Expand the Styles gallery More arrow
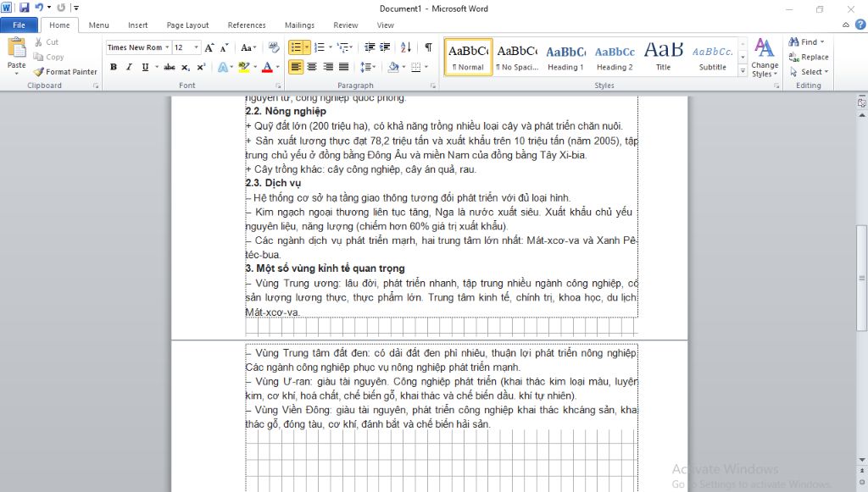 [x=743, y=71]
